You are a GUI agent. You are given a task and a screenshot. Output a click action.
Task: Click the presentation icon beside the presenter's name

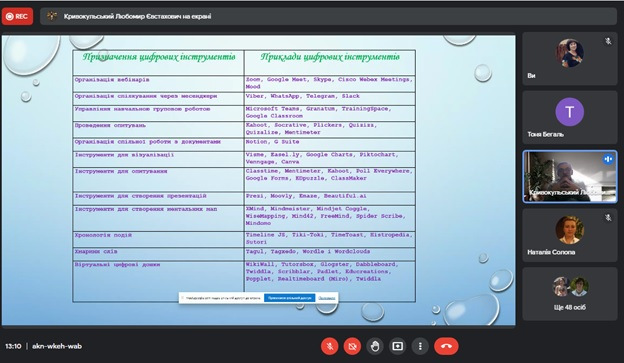click(x=52, y=16)
